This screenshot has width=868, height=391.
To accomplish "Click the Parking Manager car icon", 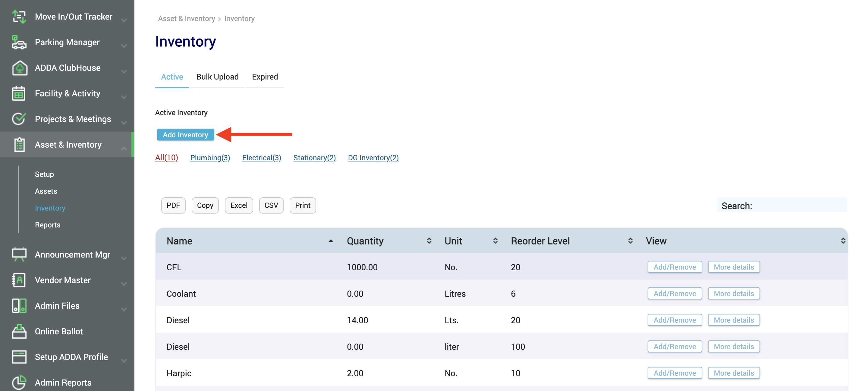I will pyautogui.click(x=19, y=42).
